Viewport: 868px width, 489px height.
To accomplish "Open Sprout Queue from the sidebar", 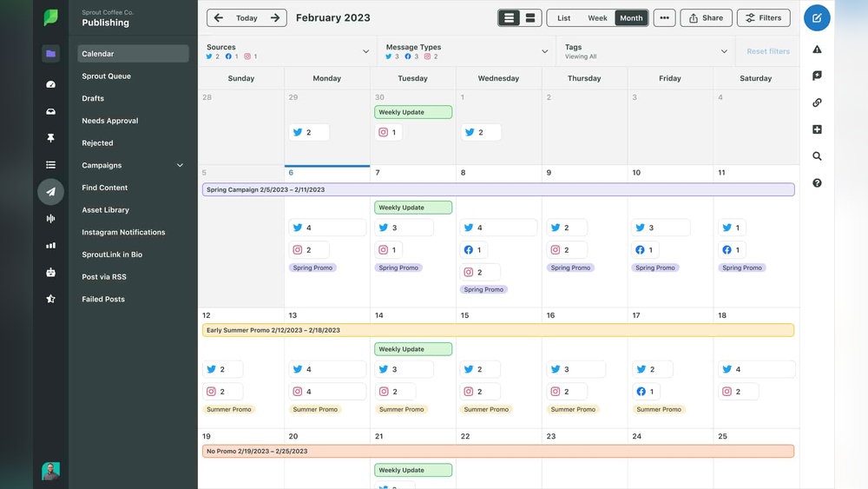I will coord(106,76).
